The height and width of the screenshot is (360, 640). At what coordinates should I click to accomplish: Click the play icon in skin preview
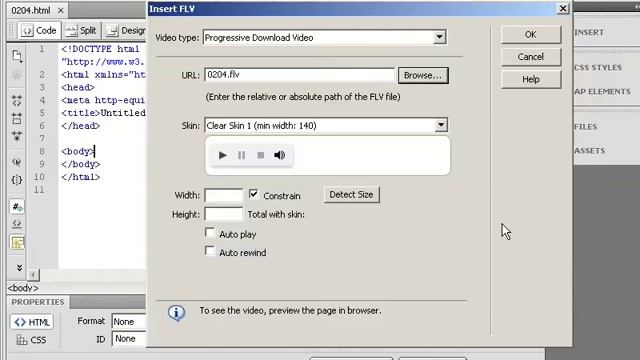222,155
